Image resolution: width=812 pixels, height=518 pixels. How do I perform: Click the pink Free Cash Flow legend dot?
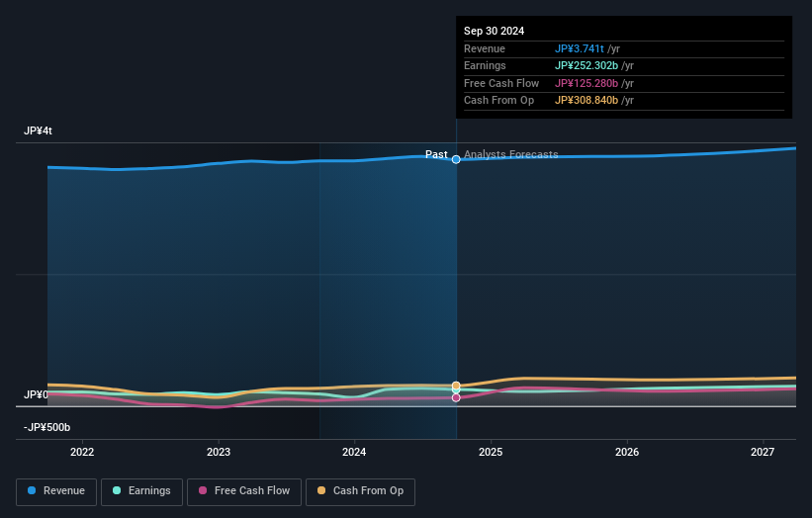coord(203,490)
